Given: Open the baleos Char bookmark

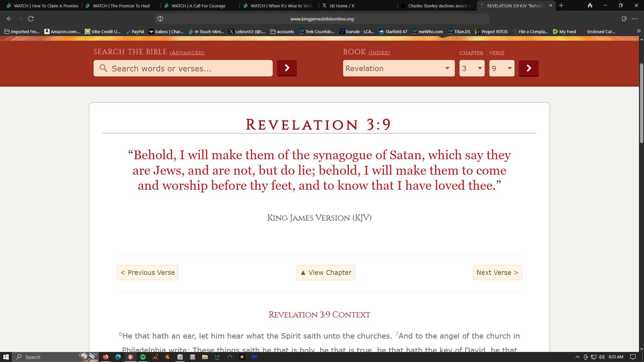Looking at the screenshot, I should point(166,32).
